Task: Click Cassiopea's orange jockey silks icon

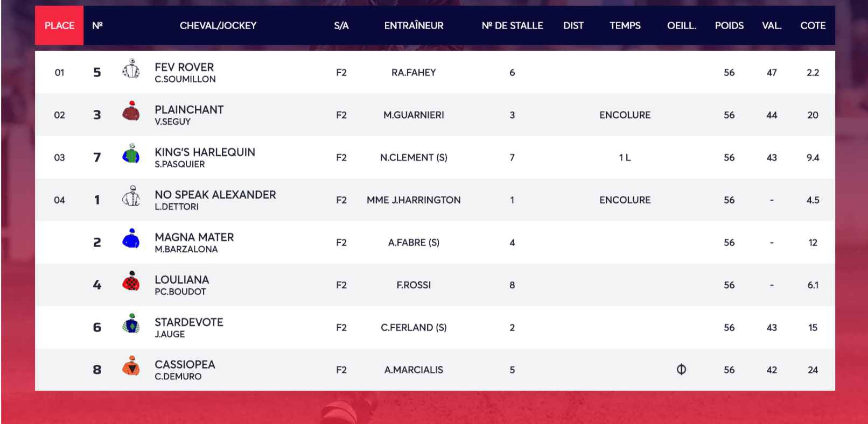Action: [x=131, y=366]
